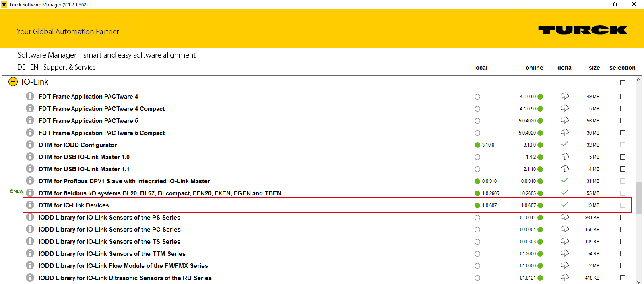Open info for PACTware 5 Compact

30,133
